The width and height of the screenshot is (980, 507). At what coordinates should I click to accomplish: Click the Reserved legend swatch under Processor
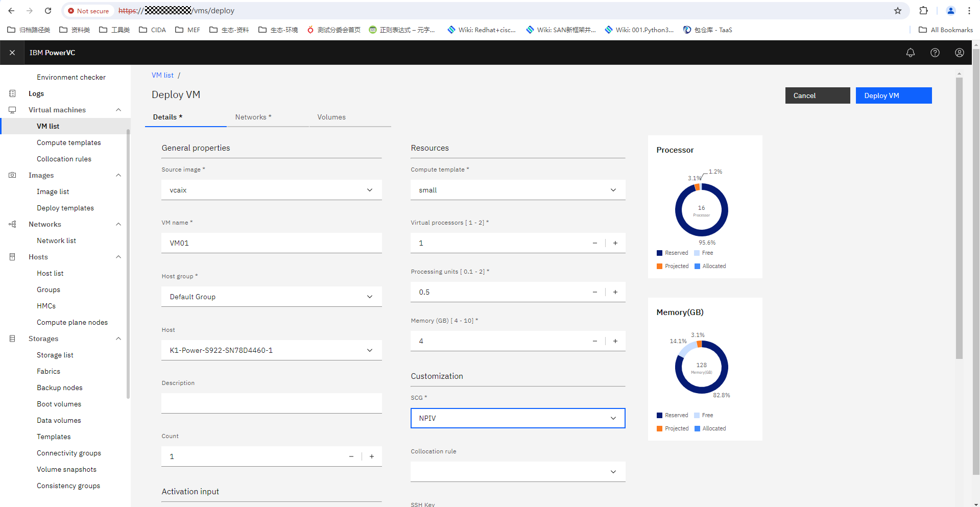click(x=659, y=253)
